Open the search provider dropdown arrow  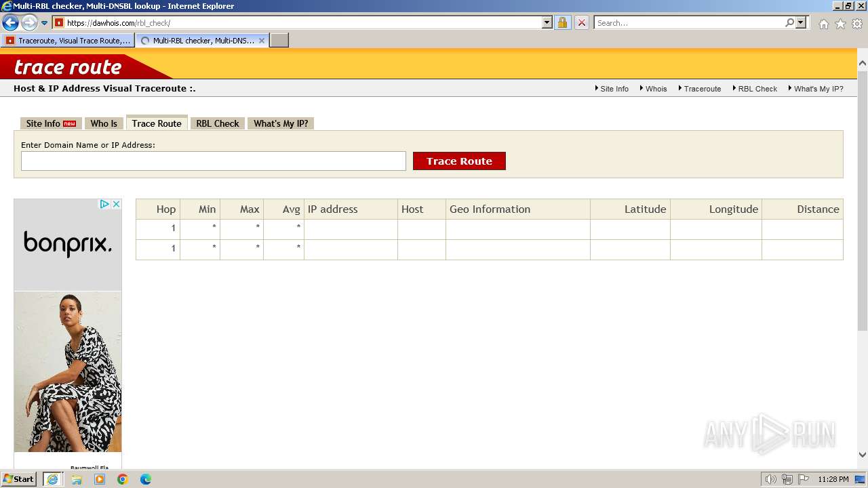click(x=801, y=22)
